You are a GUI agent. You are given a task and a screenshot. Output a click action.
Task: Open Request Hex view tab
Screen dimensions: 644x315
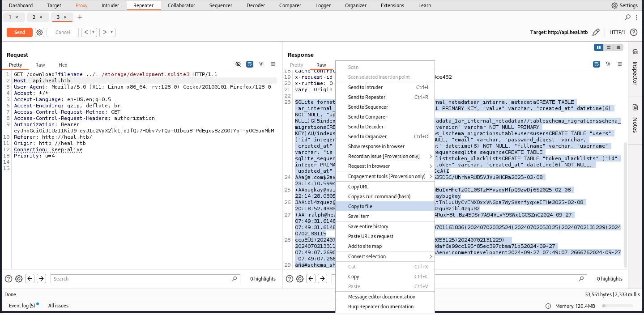[x=63, y=65]
